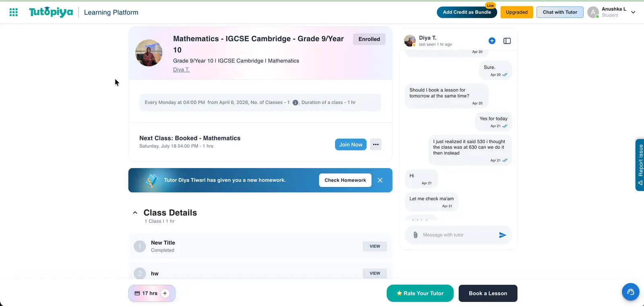This screenshot has width=644, height=306.
Task: Click the Learning Platform title text
Action: pyautogui.click(x=111, y=12)
